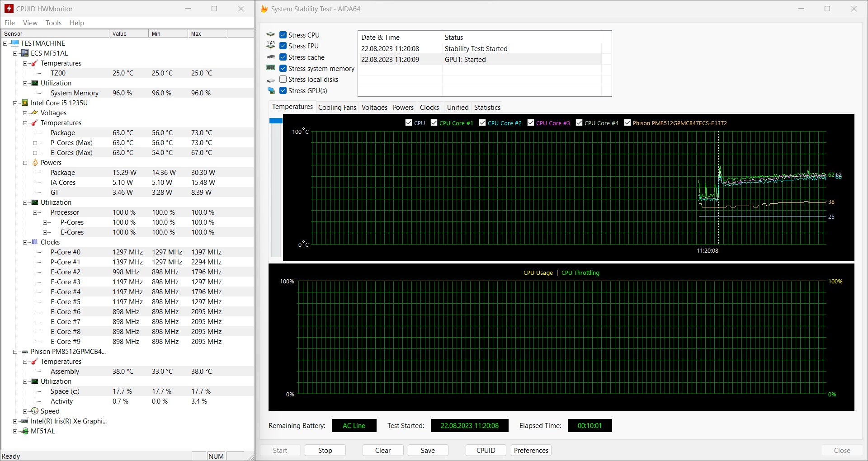The width and height of the screenshot is (868, 461).
Task: Open the Tools menu in HWMonitor
Action: [53, 23]
